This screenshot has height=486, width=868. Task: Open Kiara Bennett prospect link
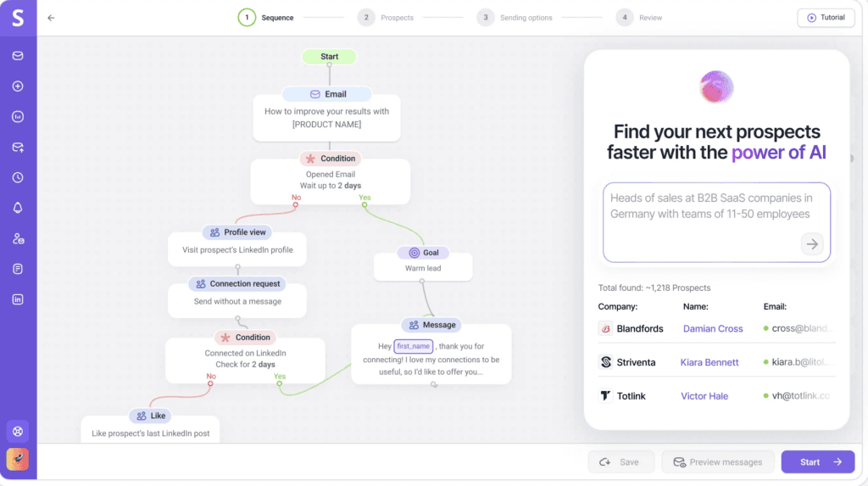[x=709, y=362]
